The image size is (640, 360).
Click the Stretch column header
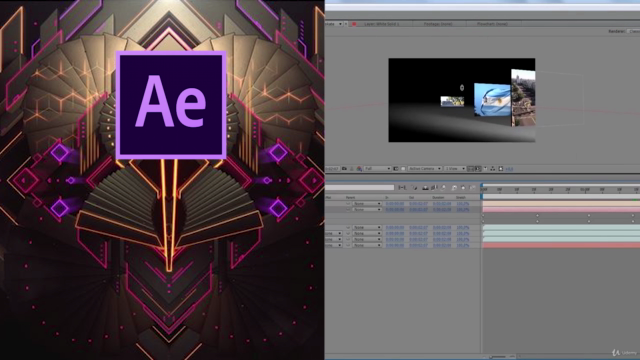tap(461, 198)
